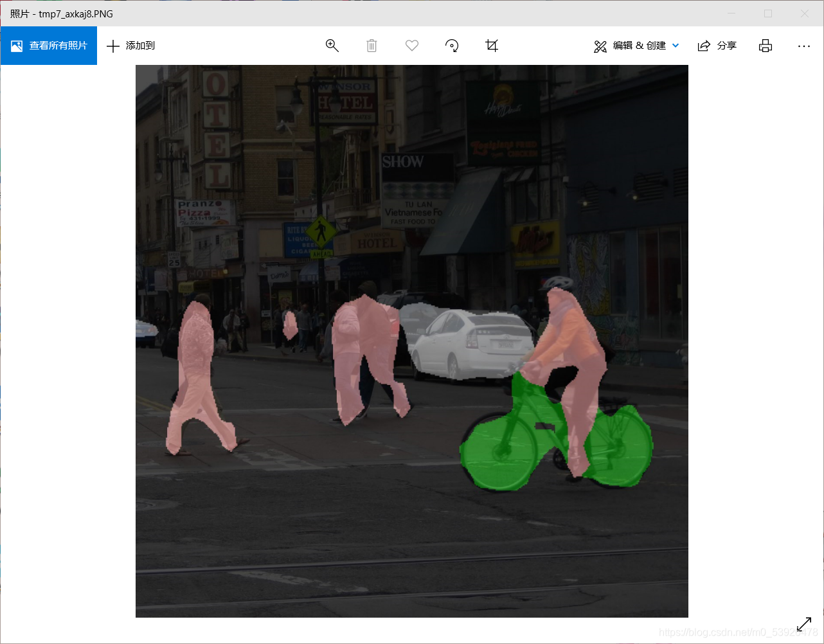The height and width of the screenshot is (644, 824).
Task: Maximize the Photos window
Action: coord(768,13)
